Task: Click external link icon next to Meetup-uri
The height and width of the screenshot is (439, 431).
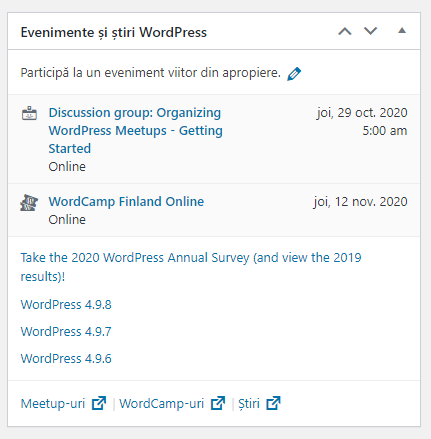Action: pos(99,403)
